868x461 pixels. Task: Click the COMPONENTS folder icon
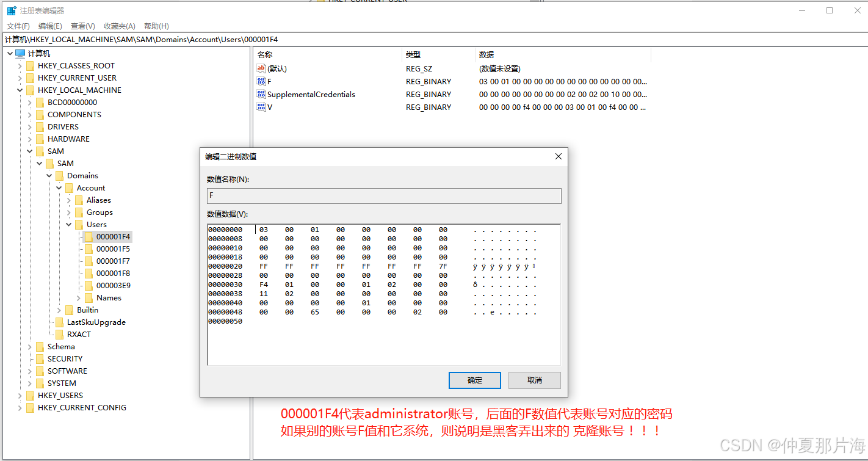(40, 114)
